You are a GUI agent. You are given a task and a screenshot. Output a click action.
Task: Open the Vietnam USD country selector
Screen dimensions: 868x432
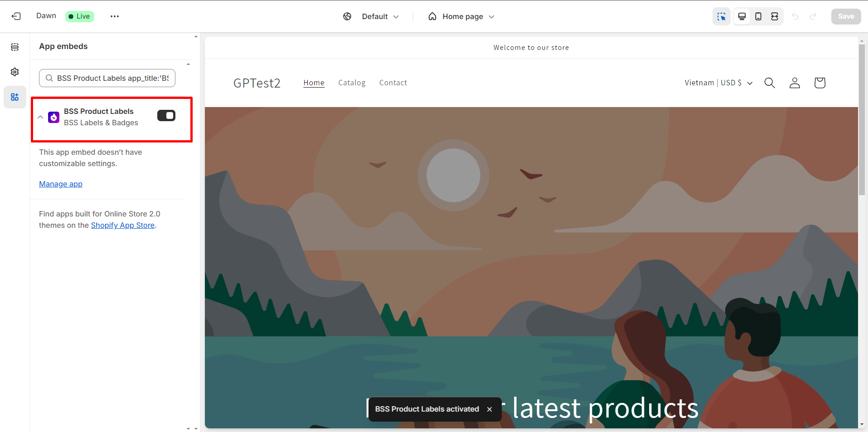(718, 83)
